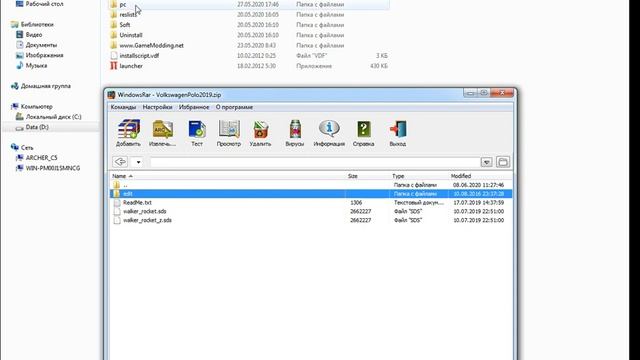Open Библиотеки in Explorer sidebar

pos(37,24)
